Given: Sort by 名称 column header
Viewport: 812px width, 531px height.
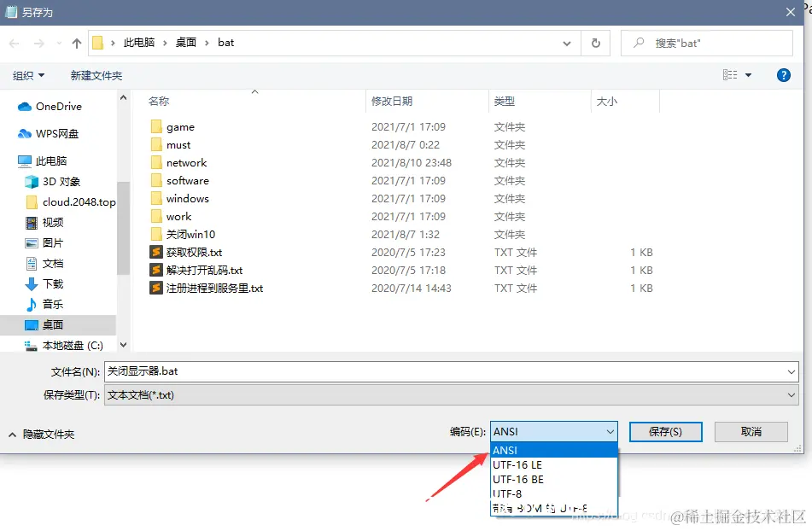Looking at the screenshot, I should pyautogui.click(x=159, y=102).
